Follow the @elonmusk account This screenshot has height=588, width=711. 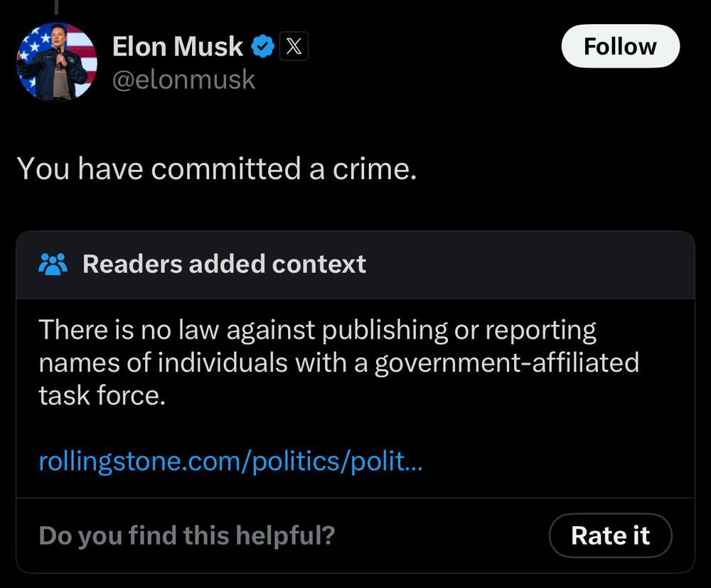(620, 46)
